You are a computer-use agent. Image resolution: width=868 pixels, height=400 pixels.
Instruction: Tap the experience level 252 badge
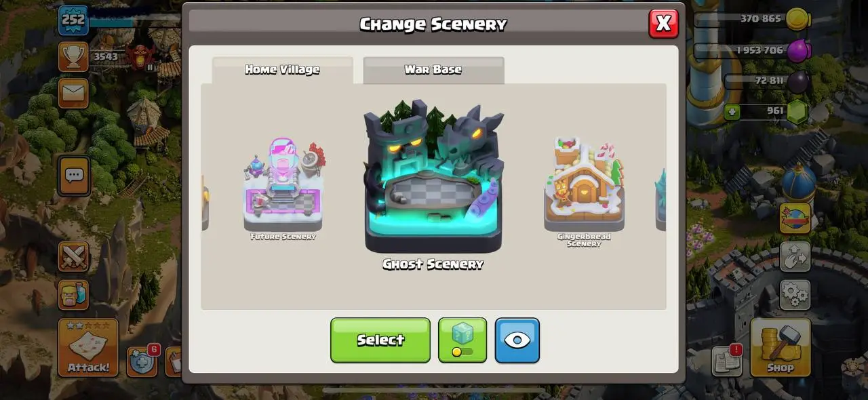coord(73,20)
